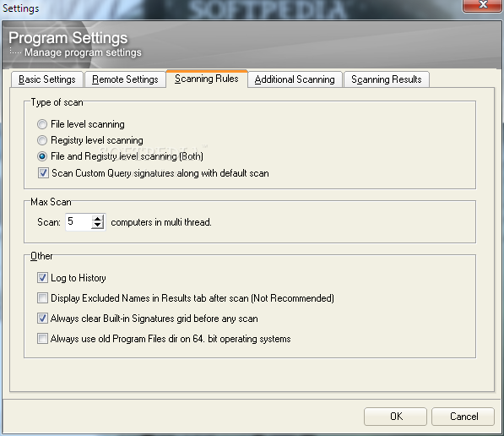This screenshot has width=504, height=436.
Task: Confirm settings with the OK button
Action: tap(395, 417)
